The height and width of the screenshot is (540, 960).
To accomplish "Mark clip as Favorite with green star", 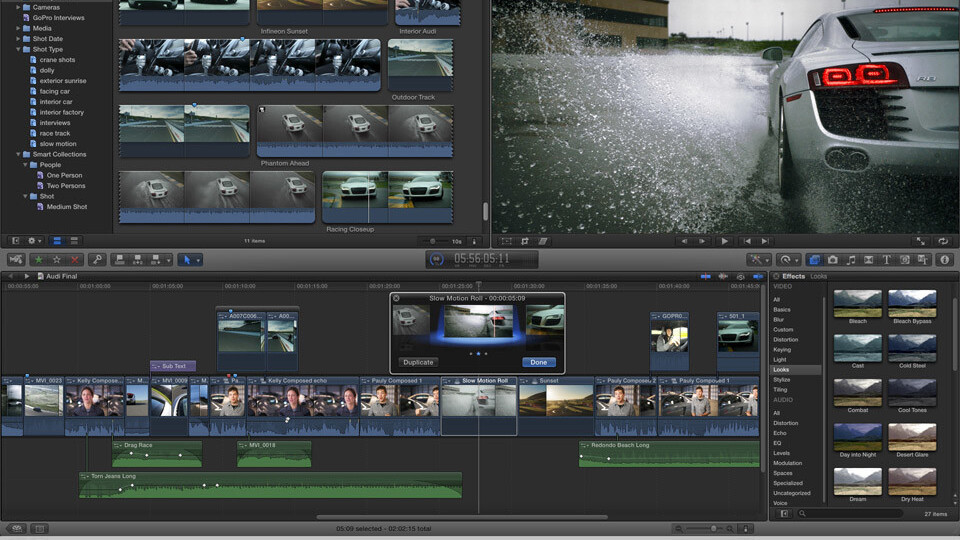I will pyautogui.click(x=39, y=260).
